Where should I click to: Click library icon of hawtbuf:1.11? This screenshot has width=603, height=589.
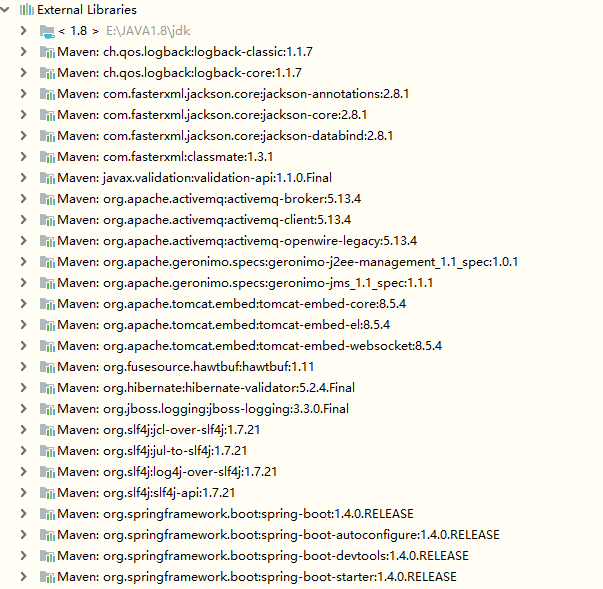click(47, 367)
